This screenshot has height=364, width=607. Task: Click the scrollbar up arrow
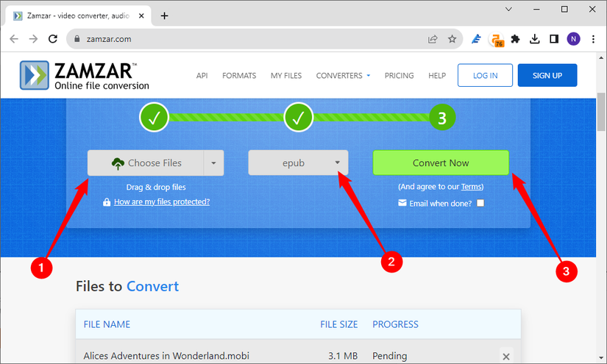pyautogui.click(x=601, y=57)
